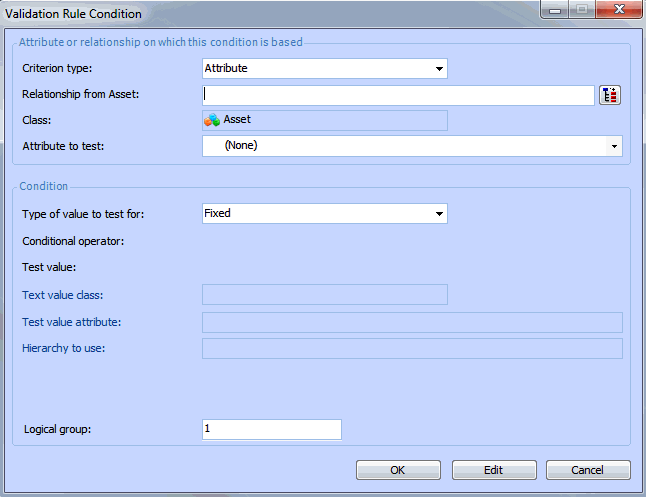Click the Asset class icon
The image size is (646, 497).
coord(212,120)
